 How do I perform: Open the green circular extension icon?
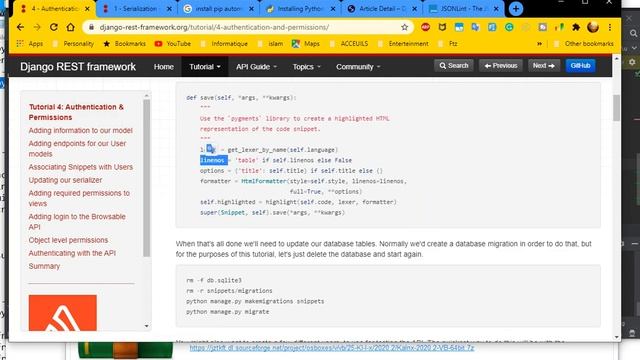coord(509,27)
